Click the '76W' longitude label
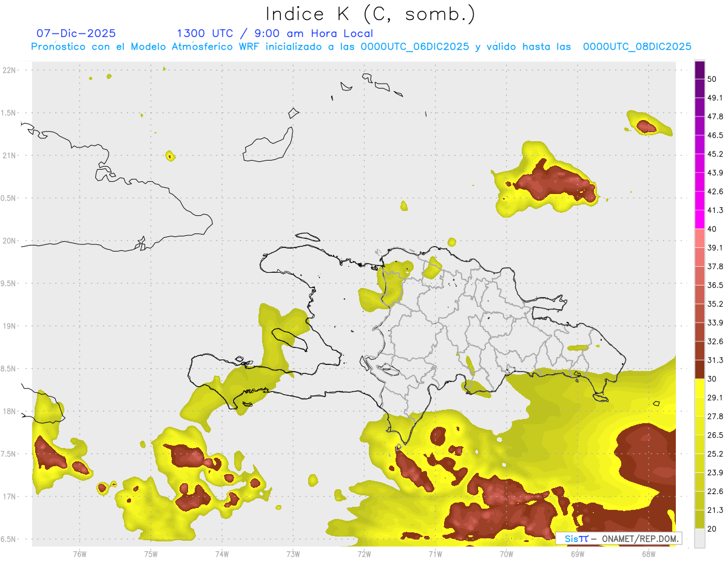Image resolution: width=728 pixels, height=562 pixels. [x=79, y=554]
